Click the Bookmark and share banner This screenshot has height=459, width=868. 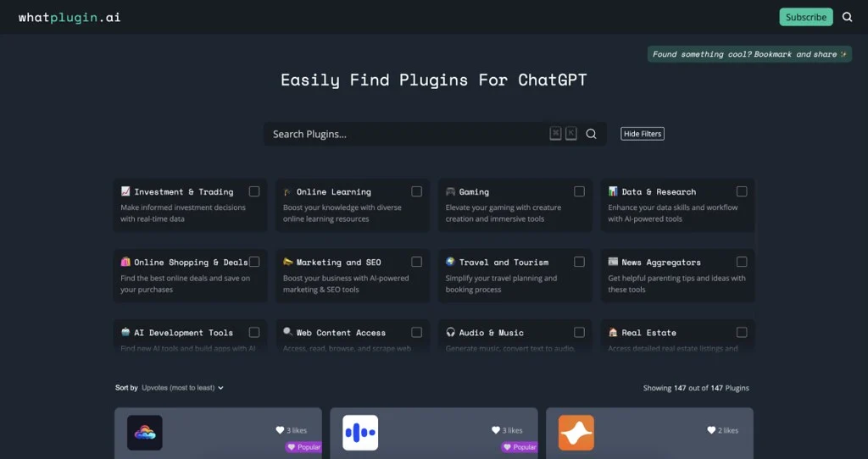[749, 54]
